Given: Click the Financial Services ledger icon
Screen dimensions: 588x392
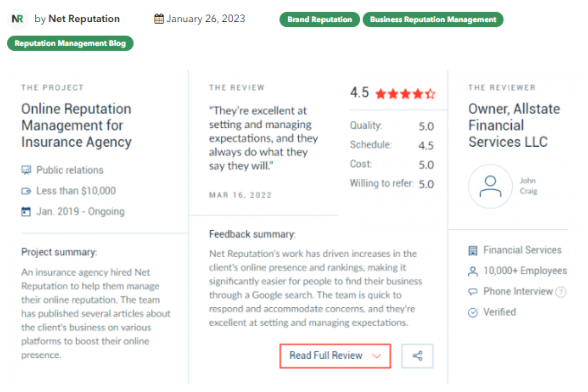Looking at the screenshot, I should coord(472,250).
